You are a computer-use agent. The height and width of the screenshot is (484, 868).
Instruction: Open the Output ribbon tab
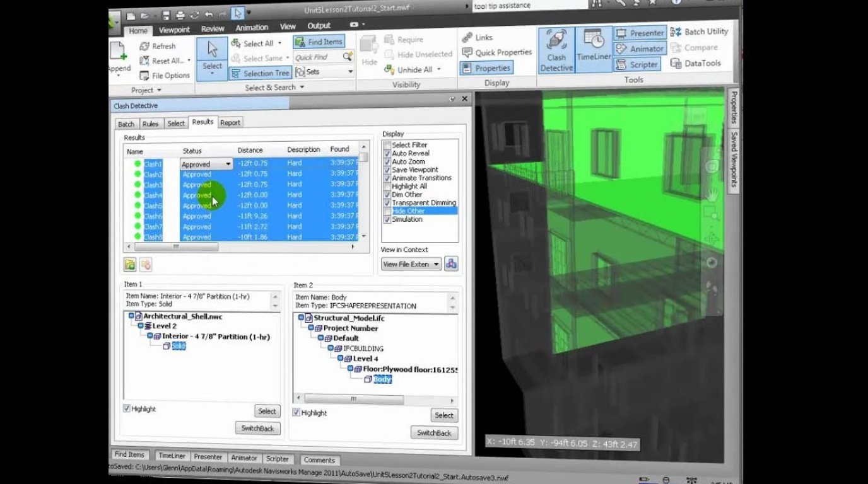[x=319, y=26]
